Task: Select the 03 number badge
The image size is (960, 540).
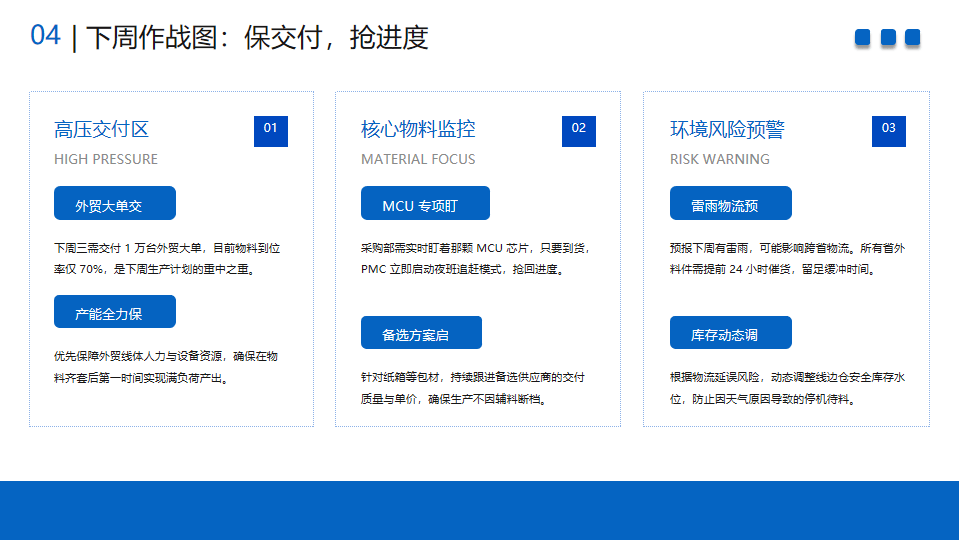Action: 888,130
